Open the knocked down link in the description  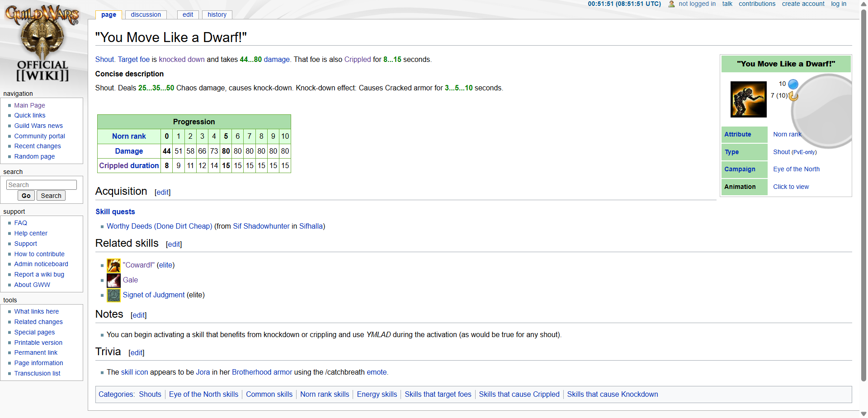click(x=182, y=59)
